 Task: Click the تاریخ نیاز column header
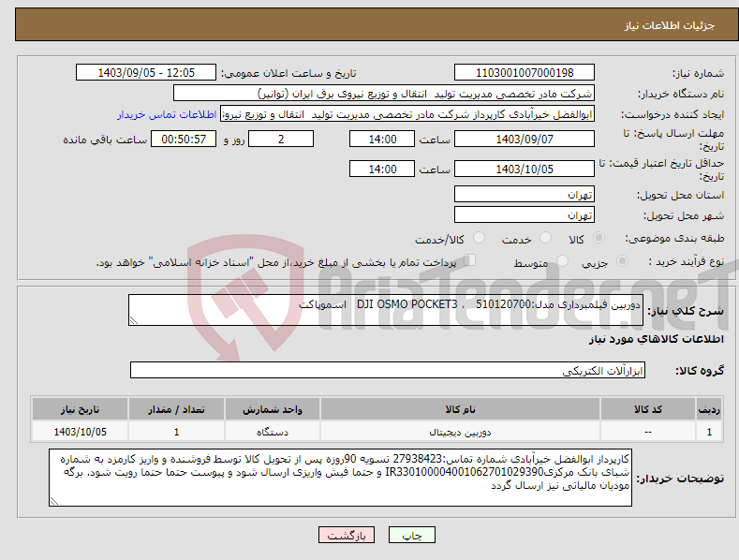[x=81, y=409]
